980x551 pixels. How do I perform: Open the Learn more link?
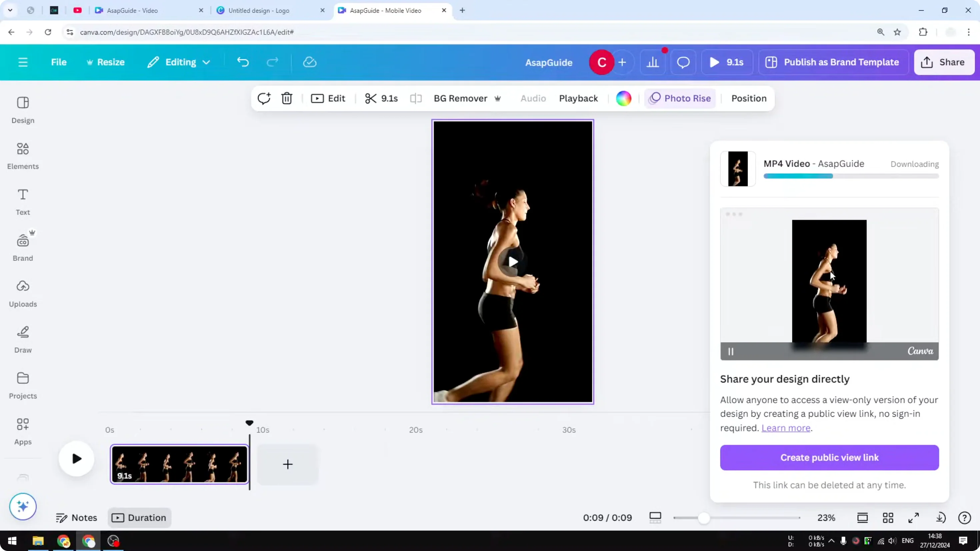pos(786,428)
